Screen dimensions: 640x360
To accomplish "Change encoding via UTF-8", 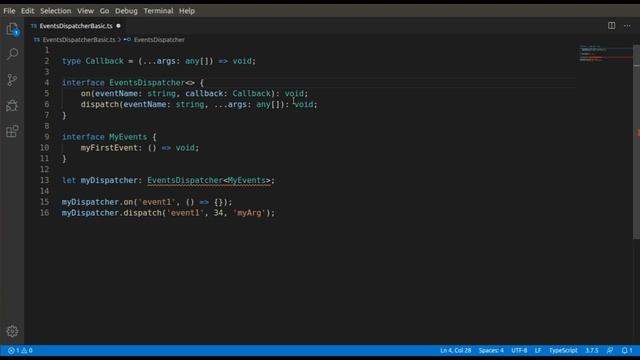I will (x=519, y=351).
